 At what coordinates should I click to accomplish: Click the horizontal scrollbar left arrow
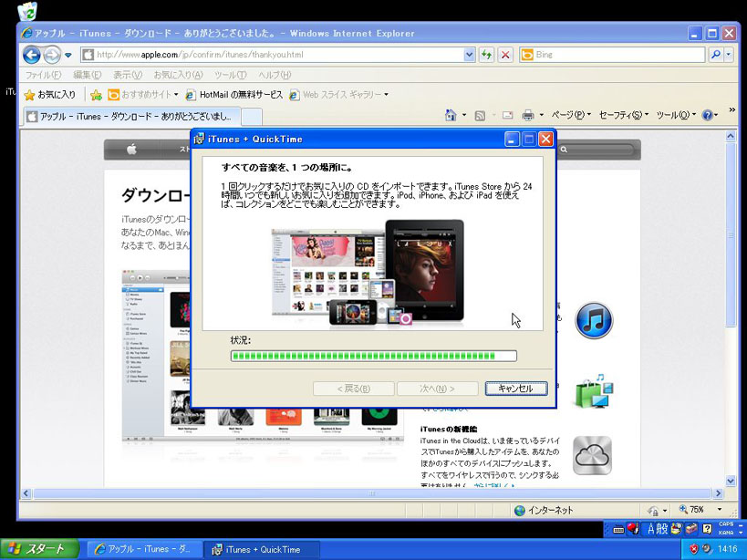click(x=26, y=493)
